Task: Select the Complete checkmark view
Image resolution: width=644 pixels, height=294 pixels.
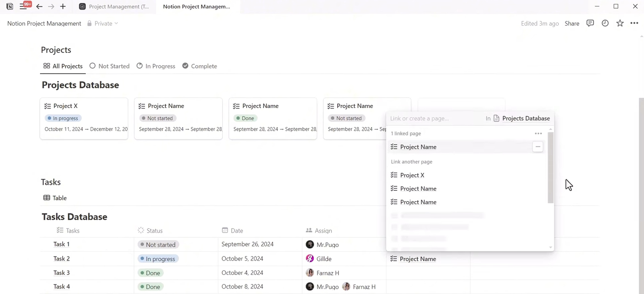Action: (185, 66)
